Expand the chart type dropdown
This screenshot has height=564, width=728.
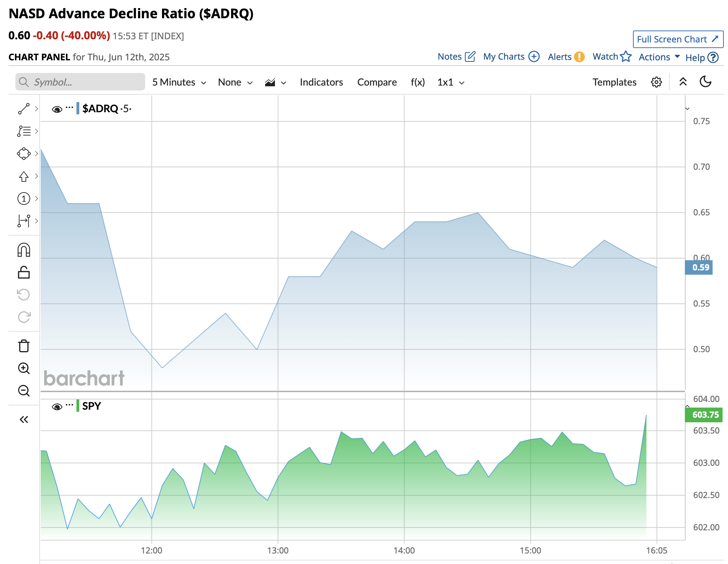pos(275,82)
